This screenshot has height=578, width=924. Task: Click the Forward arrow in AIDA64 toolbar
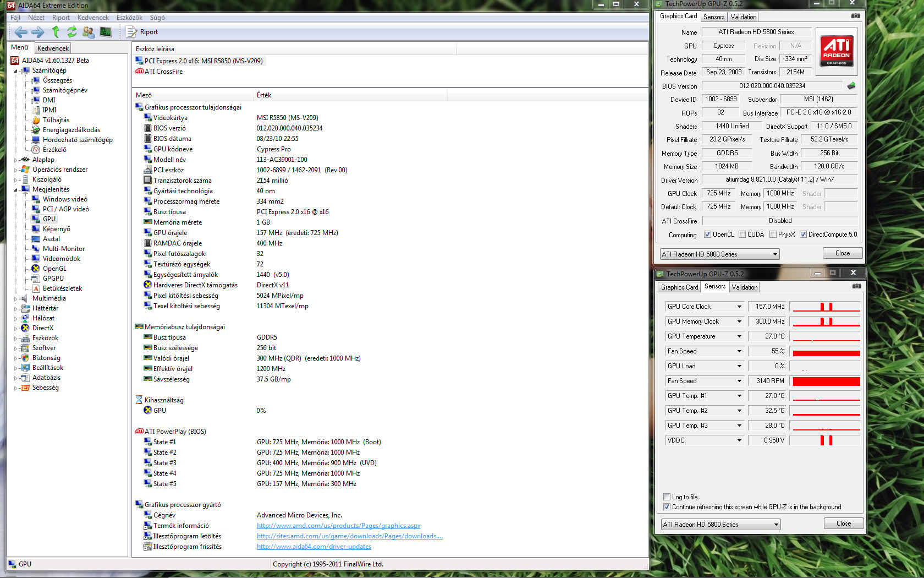(x=38, y=32)
